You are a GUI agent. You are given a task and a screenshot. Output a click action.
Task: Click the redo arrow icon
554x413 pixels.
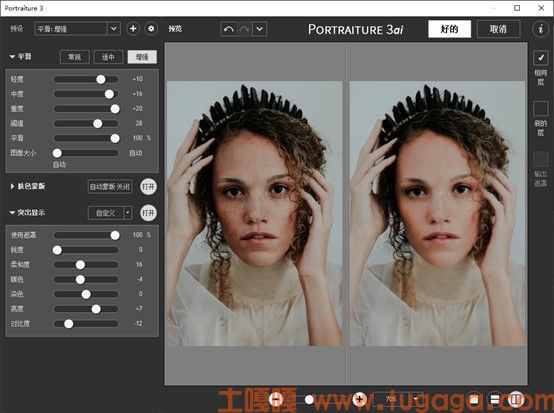pyautogui.click(x=244, y=29)
